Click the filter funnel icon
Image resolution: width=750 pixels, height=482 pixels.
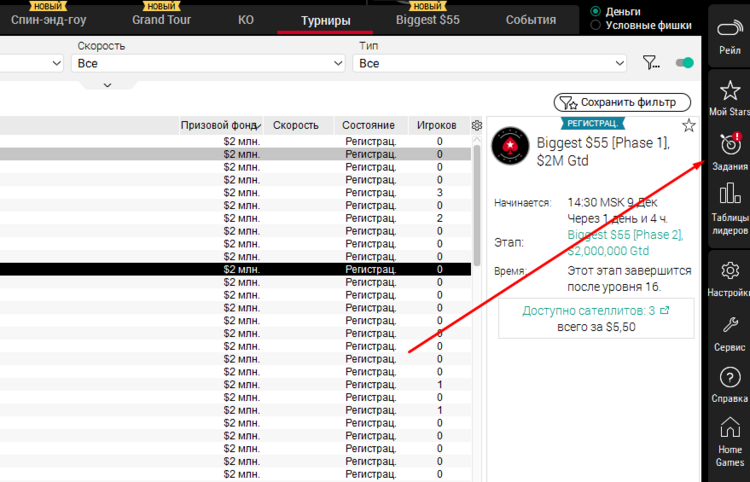click(651, 63)
